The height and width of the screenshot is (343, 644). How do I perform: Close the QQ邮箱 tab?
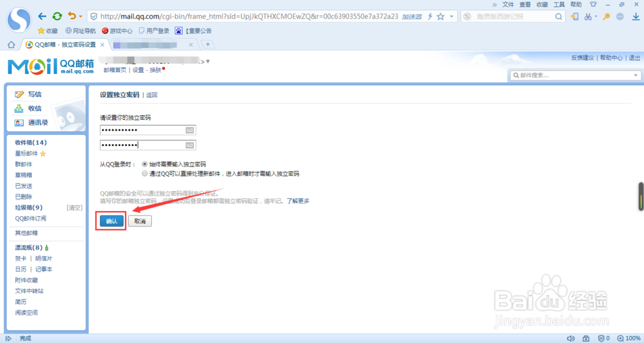tap(102, 44)
